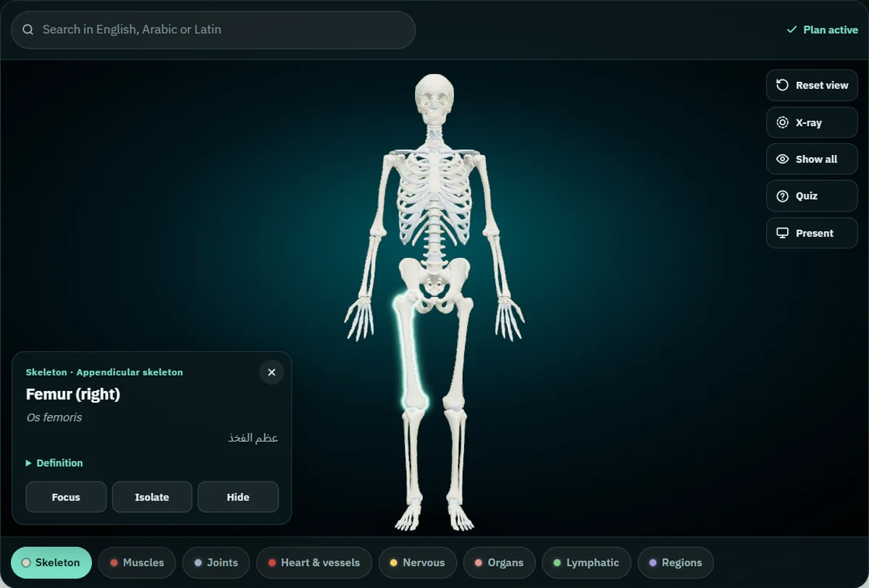Toggle the Regions layer
Image resolution: width=869 pixels, height=588 pixels.
click(x=676, y=563)
